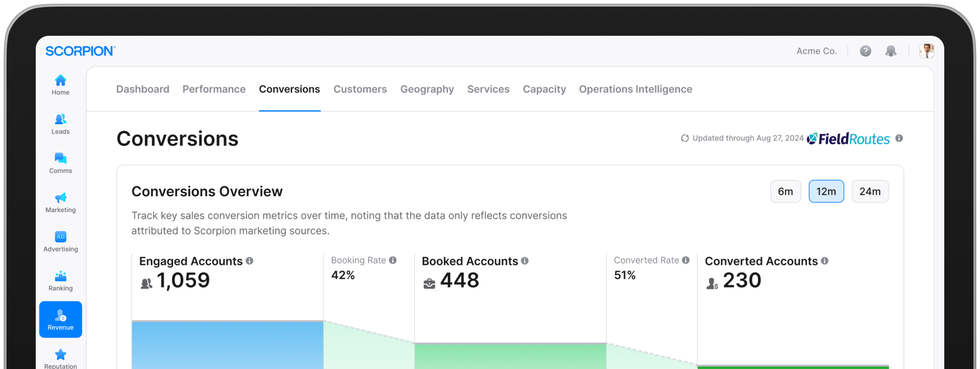980x369 pixels.
Task: Open Leads section in sidebar
Action: tap(60, 124)
